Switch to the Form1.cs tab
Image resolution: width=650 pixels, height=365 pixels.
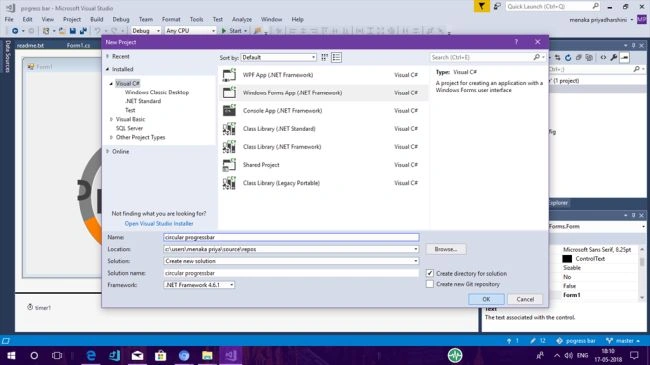coord(78,45)
